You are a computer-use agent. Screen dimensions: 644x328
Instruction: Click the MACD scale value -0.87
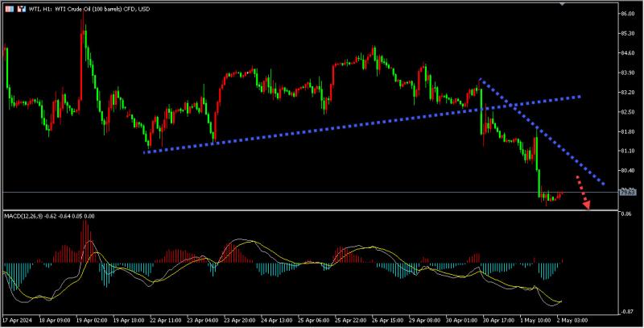628,312
